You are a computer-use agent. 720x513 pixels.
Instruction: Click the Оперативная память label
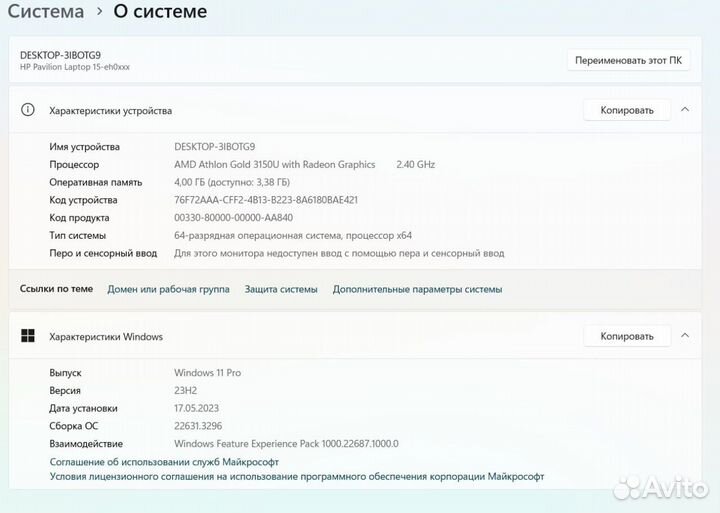(x=96, y=182)
